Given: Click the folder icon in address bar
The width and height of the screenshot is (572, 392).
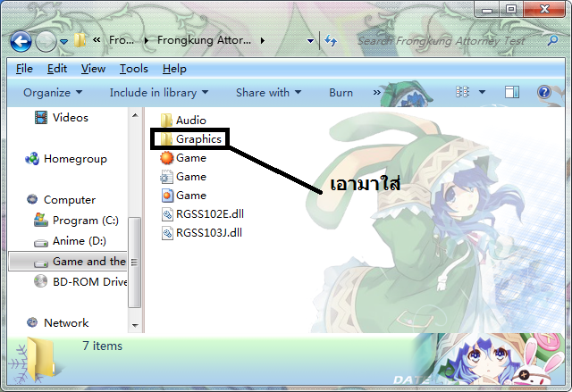Looking at the screenshot, I should click(80, 40).
